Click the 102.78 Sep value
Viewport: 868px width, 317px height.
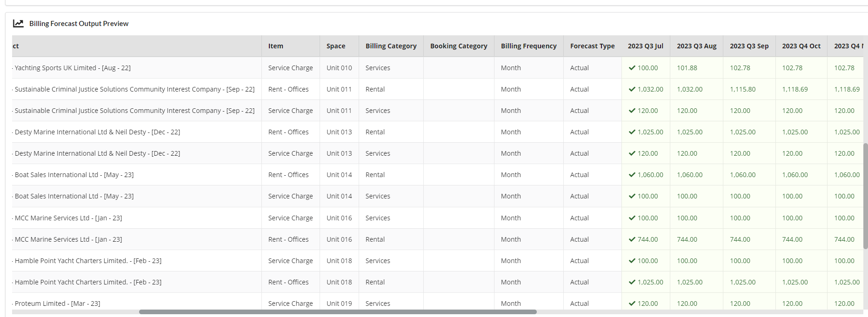pos(740,68)
